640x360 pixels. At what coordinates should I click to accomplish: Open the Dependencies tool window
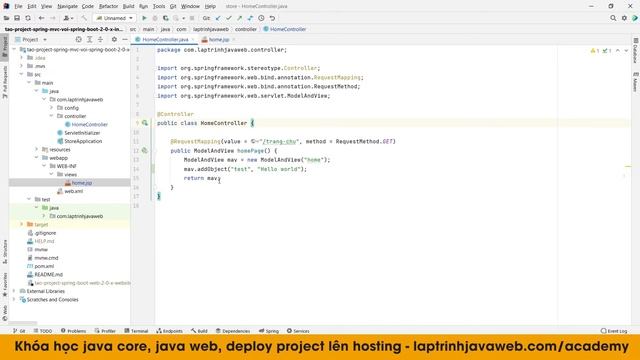233,331
